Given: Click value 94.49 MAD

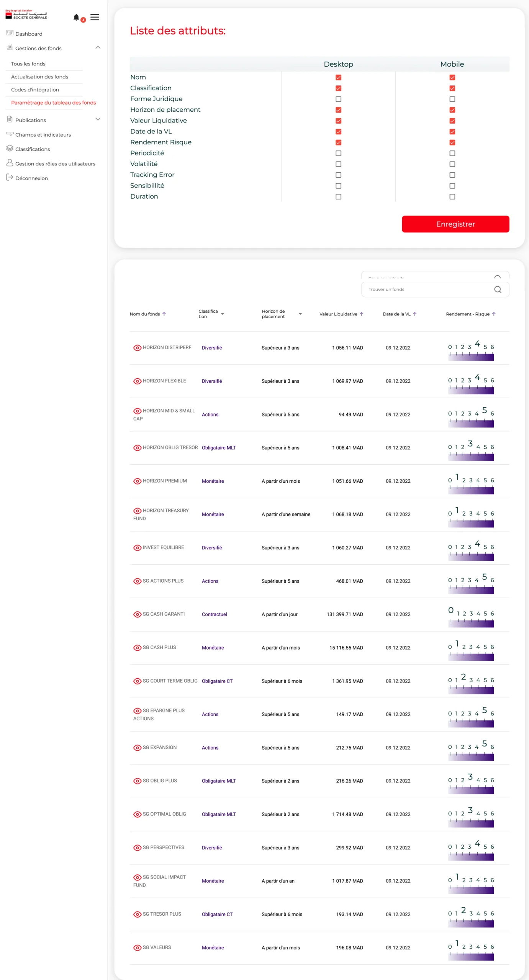Looking at the screenshot, I should click(351, 415).
